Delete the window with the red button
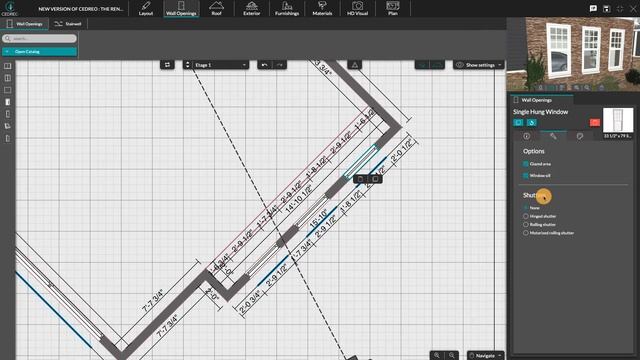Screen dimensions: 640x360 click(595, 122)
